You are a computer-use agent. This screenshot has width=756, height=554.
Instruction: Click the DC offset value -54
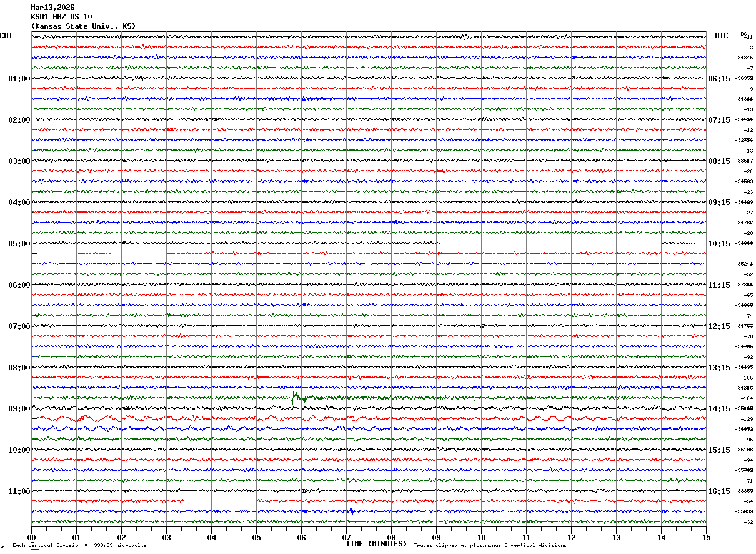tap(748, 501)
